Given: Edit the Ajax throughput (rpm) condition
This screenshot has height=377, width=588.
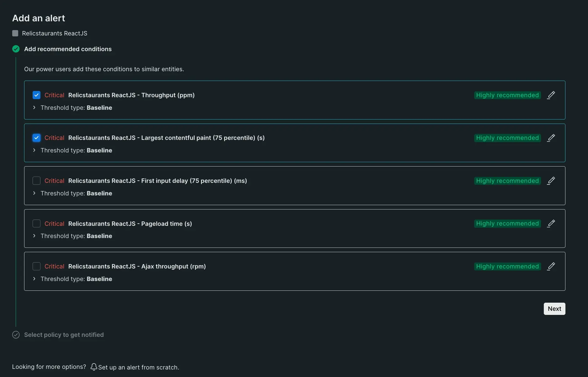Looking at the screenshot, I should click(551, 266).
